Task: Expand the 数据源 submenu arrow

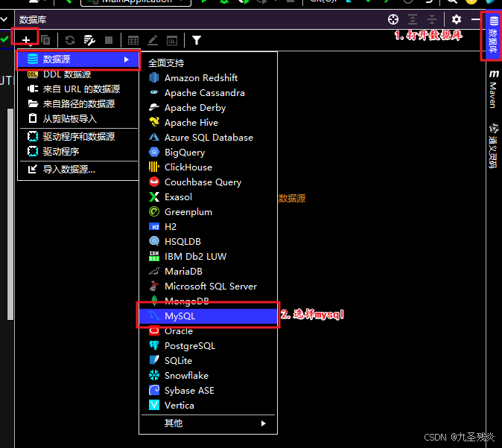Action: coord(127,60)
